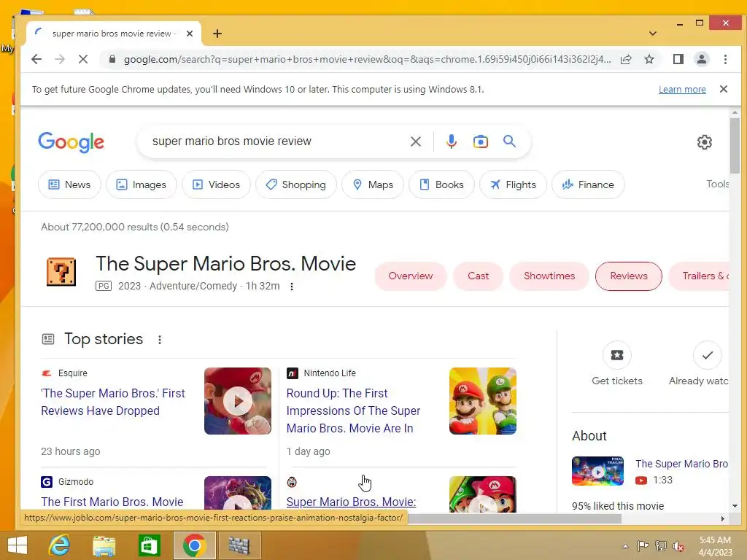Open the Windows Start button

click(x=18, y=545)
